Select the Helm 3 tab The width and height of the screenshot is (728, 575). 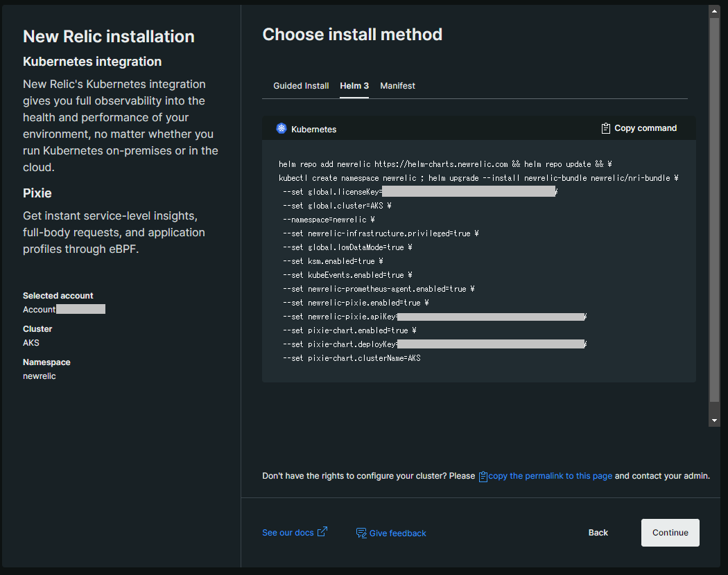tap(354, 86)
